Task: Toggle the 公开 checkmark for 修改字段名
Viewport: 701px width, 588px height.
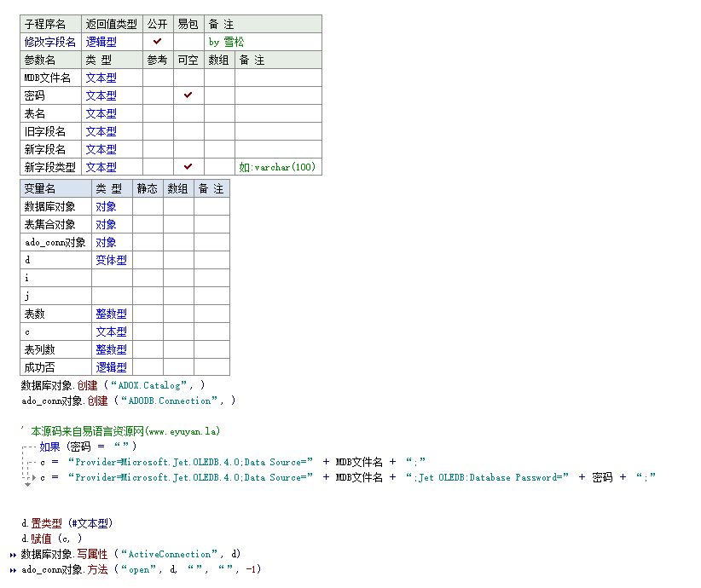Action: [158, 42]
